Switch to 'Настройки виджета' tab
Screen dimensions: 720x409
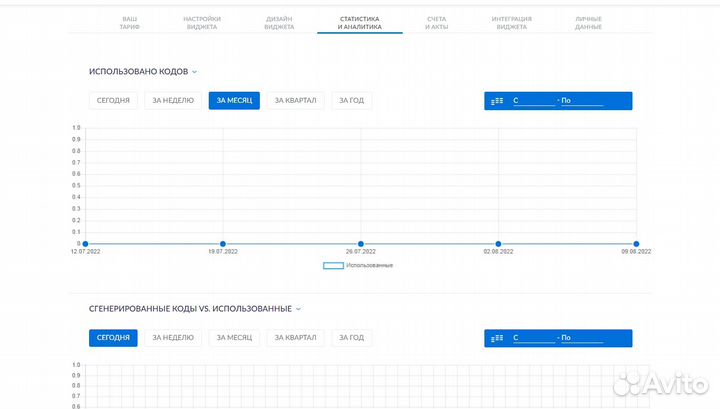point(202,23)
